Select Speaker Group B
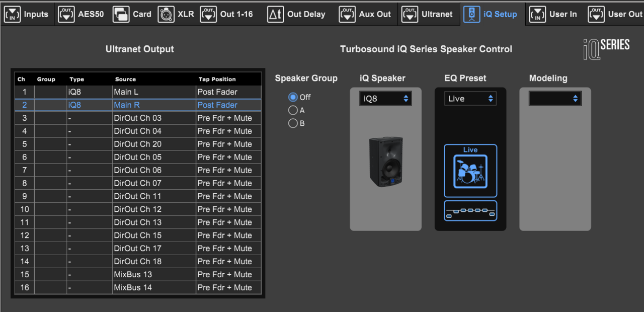 (293, 123)
